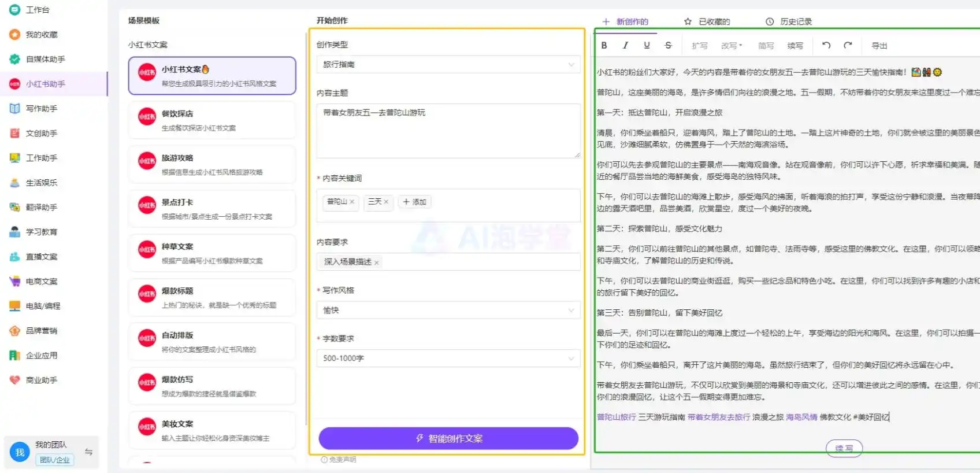Viewport: 980px width, 473px height.
Task: Click the 带着女朋友去旅行 hashtag in text
Action: 719,417
